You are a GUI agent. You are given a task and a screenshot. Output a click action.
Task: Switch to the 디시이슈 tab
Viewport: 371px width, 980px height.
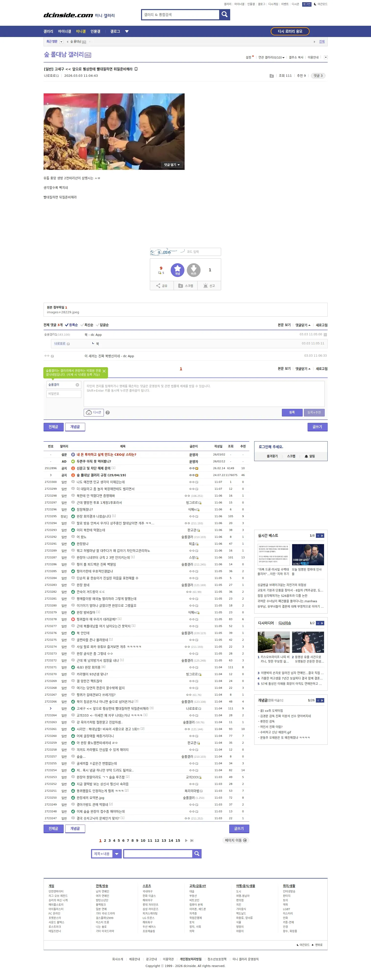point(285,623)
